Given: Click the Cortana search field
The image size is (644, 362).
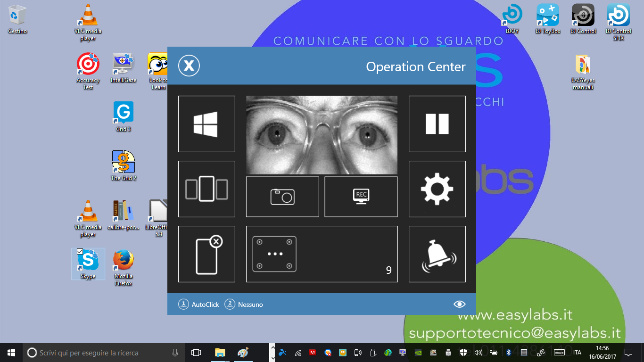Looking at the screenshot, I should tap(103, 352).
